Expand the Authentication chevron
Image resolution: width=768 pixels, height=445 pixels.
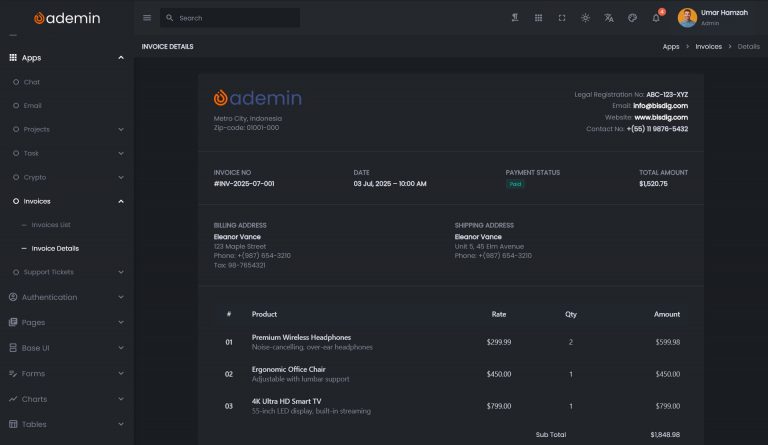[x=121, y=297]
